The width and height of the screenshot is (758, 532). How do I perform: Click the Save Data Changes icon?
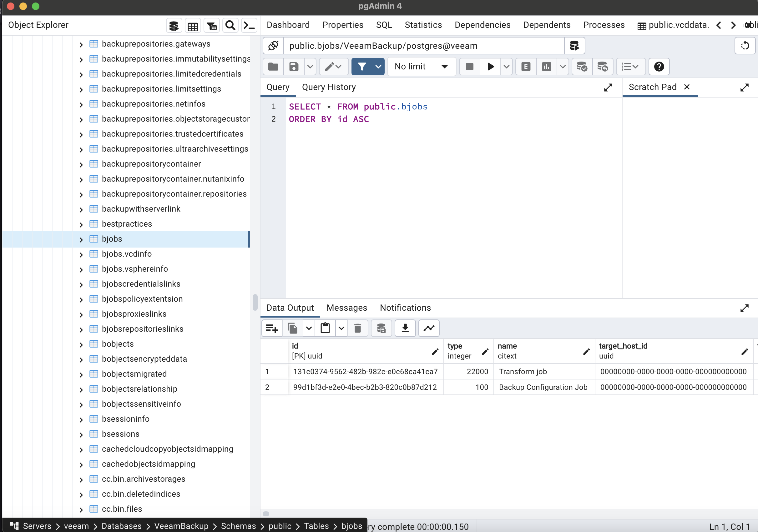coord(381,328)
